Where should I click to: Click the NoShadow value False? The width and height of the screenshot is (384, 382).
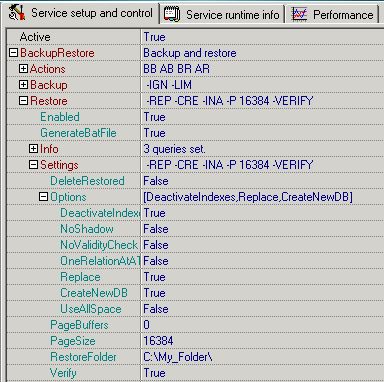[x=156, y=229]
